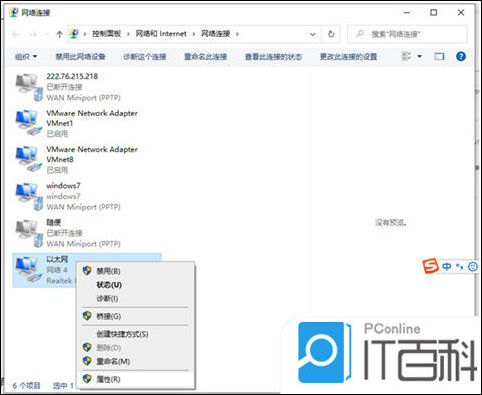Click the 已启用 status under VMnet8
The image size is (482, 395).
(57, 170)
